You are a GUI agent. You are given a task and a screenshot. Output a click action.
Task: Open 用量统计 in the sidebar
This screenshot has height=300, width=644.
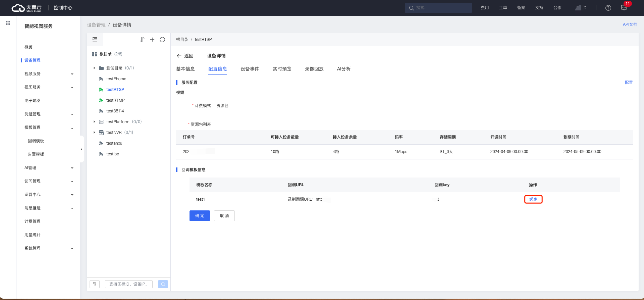point(33,235)
